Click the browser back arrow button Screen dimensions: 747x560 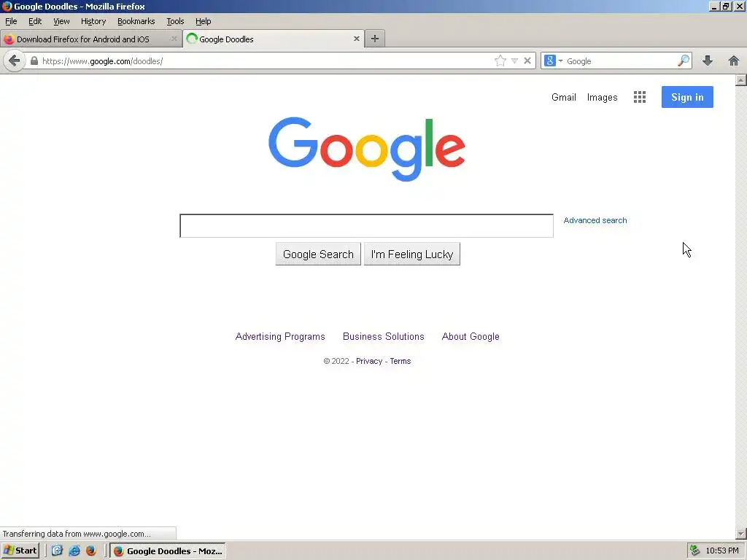(x=15, y=61)
